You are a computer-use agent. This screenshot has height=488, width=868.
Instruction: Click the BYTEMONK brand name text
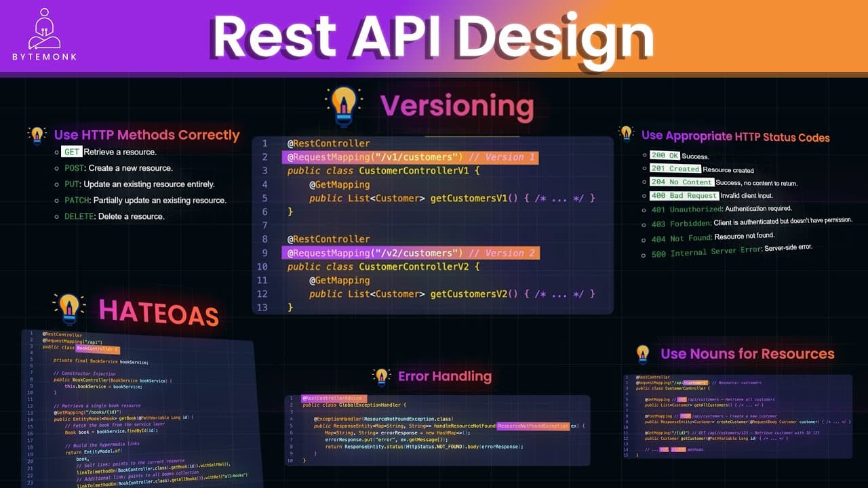click(x=45, y=58)
